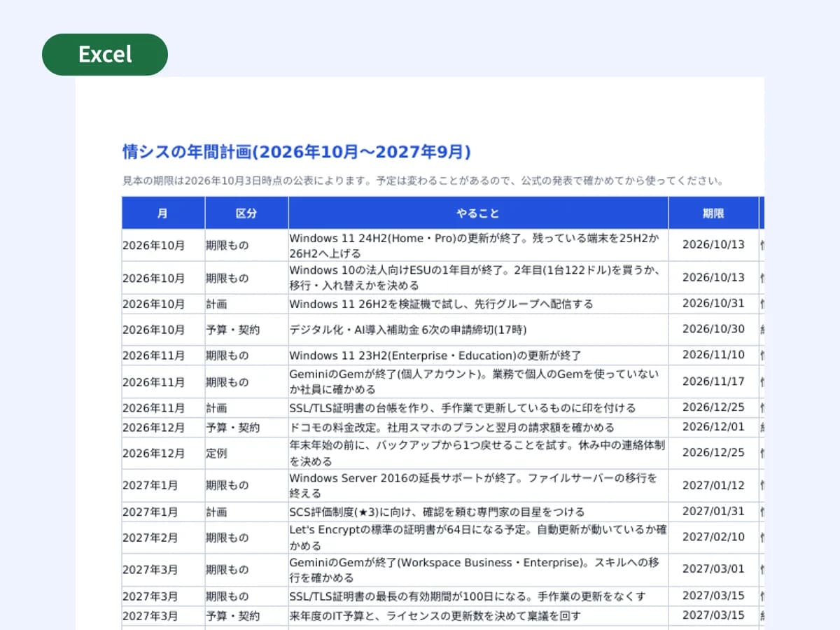
Task: Click the GeminiのGemが終了(Workspace Business・Enterprise) cell
Action: (478, 570)
